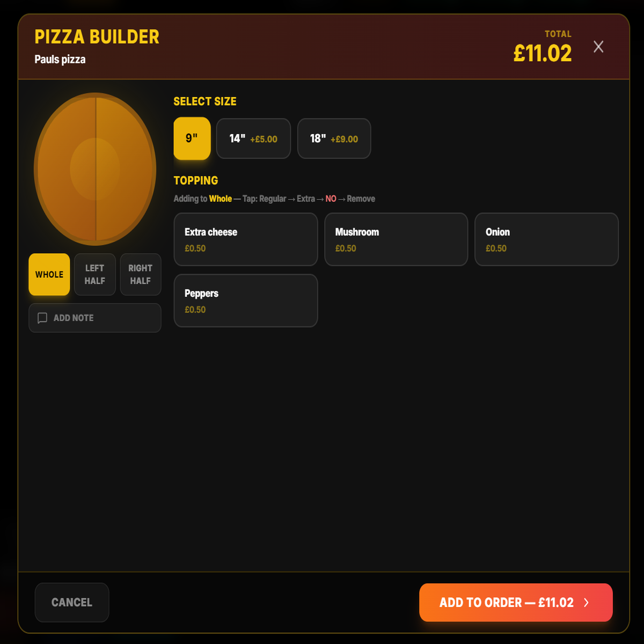This screenshot has height=644, width=644.
Task: Switch topping placement to Whole
Action: point(49,274)
